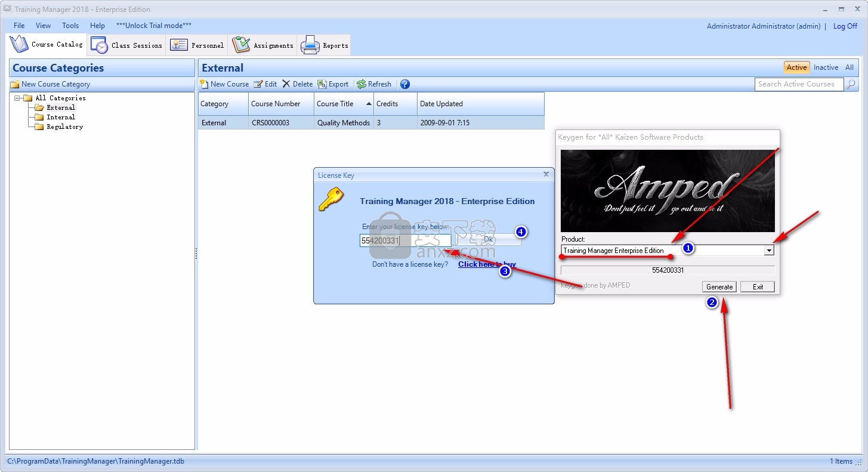The height and width of the screenshot is (472, 868).
Task: Click the search magnifier icon
Action: [x=851, y=84]
